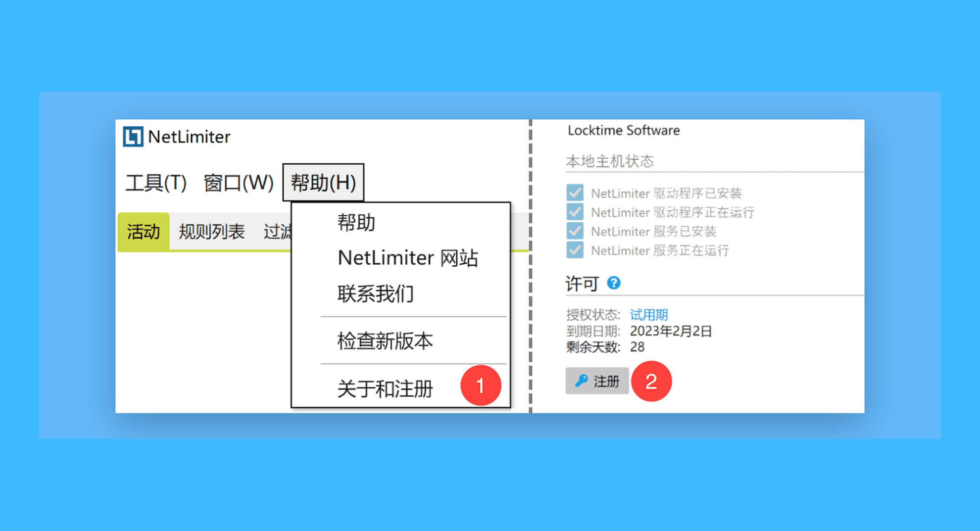Screen dimensions: 980x531
Task: Switch to the 活动 tab
Action: (144, 231)
